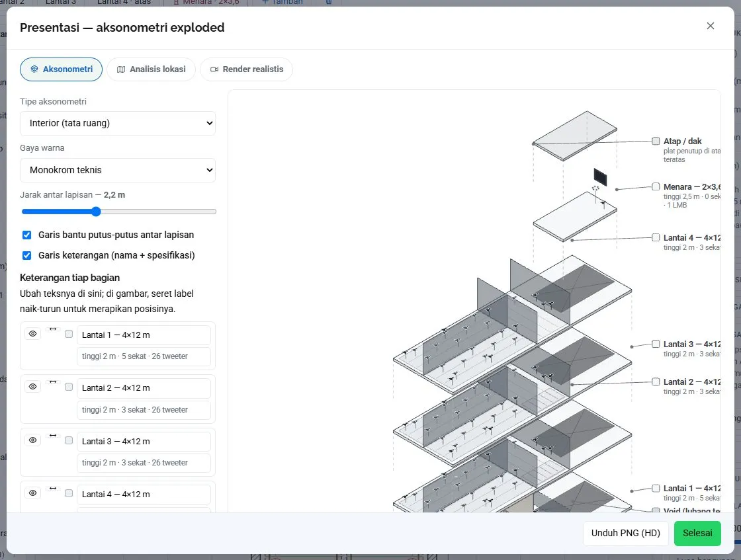Open the Render realistis tab
This screenshot has height=560, width=741.
point(246,69)
